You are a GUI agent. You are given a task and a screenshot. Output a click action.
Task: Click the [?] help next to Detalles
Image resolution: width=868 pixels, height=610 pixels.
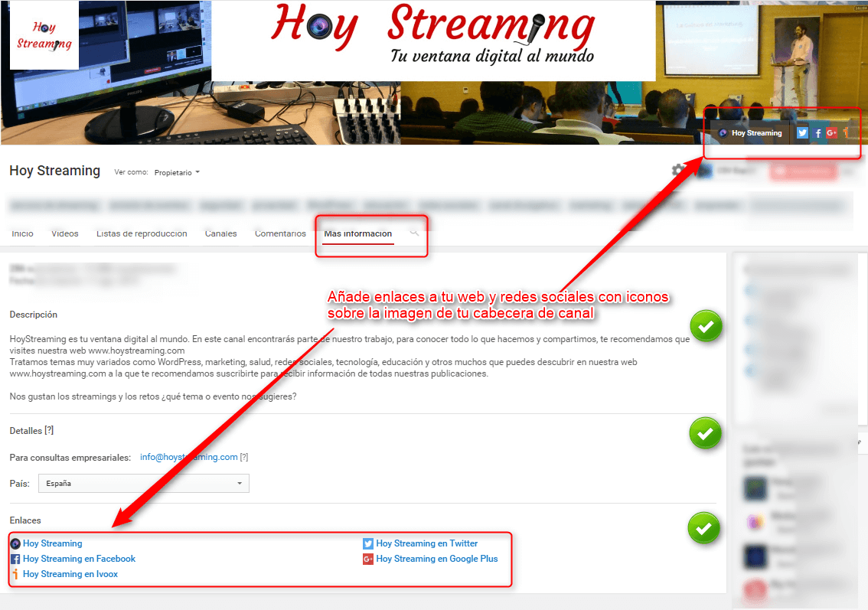tap(49, 431)
